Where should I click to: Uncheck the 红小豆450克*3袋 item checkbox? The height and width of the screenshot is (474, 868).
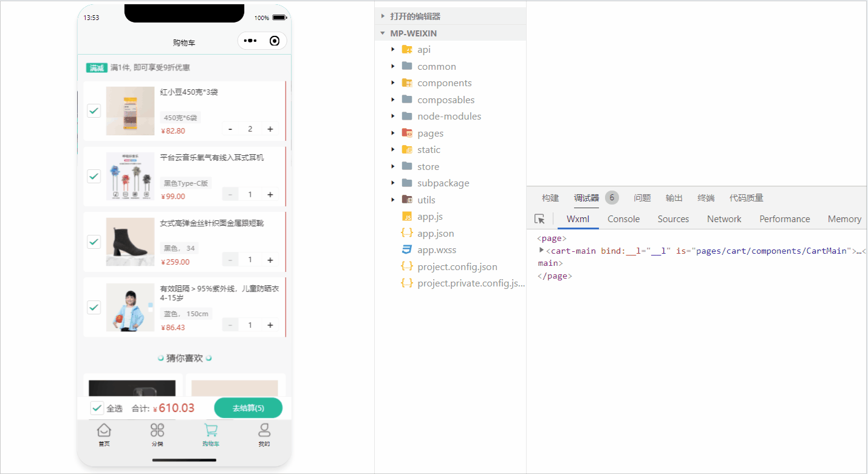click(94, 110)
